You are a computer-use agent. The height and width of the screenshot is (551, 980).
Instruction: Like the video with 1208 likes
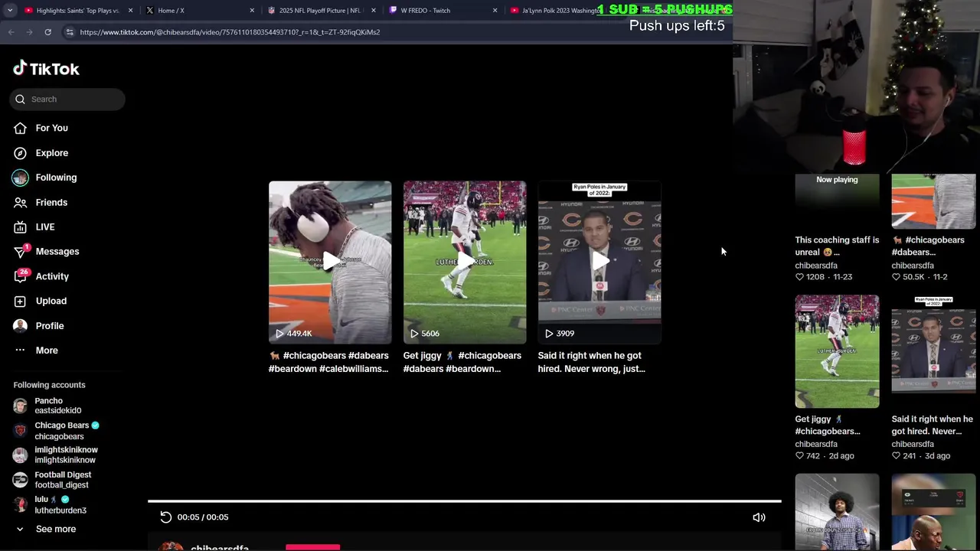799,277
